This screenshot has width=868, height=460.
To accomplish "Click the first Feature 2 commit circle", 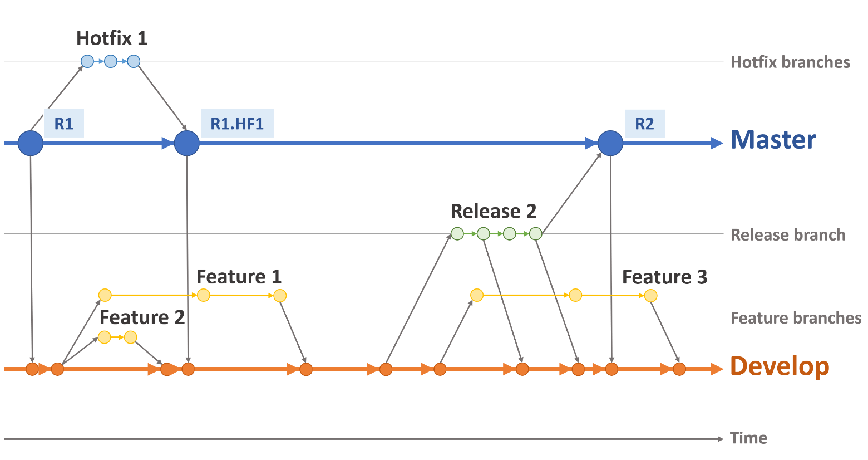I will [x=105, y=337].
